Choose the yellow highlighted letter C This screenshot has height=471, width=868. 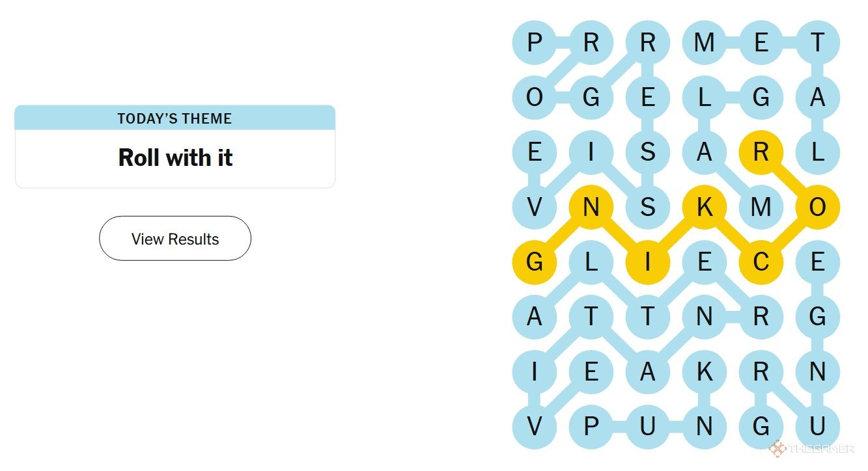click(x=761, y=262)
